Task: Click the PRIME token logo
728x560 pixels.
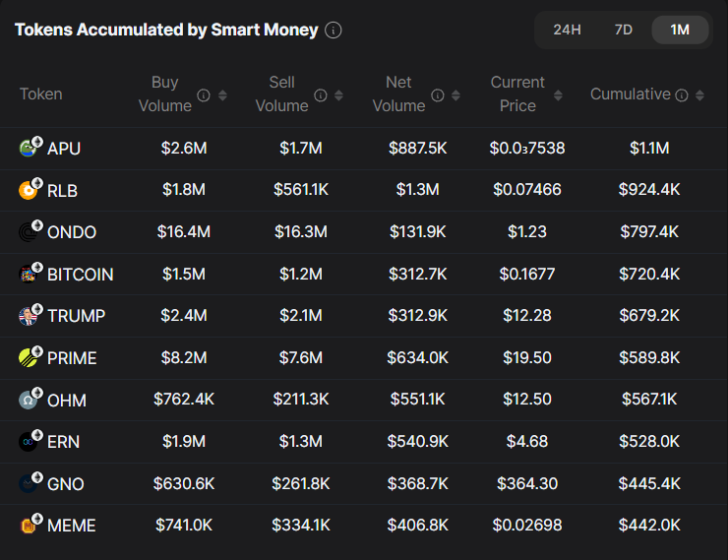Action: [x=28, y=358]
